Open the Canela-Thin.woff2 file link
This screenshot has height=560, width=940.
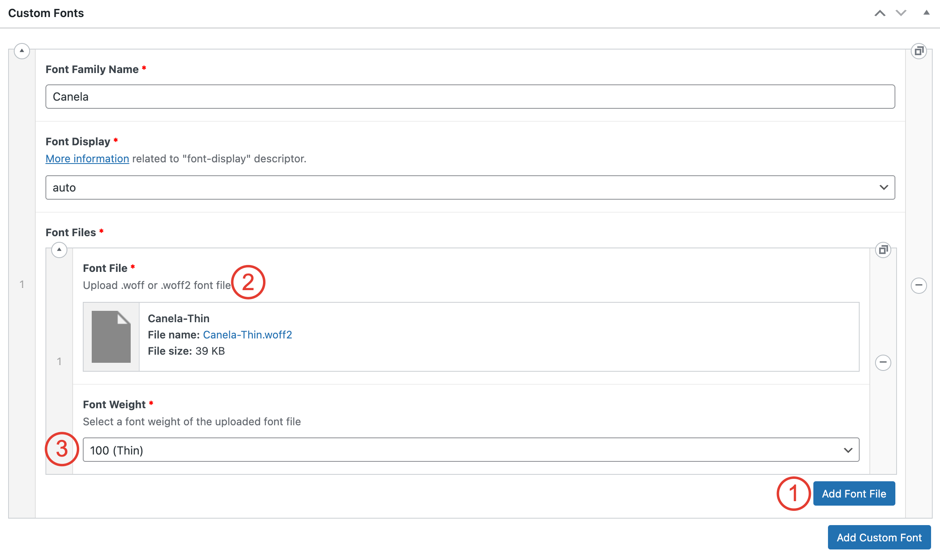click(247, 335)
